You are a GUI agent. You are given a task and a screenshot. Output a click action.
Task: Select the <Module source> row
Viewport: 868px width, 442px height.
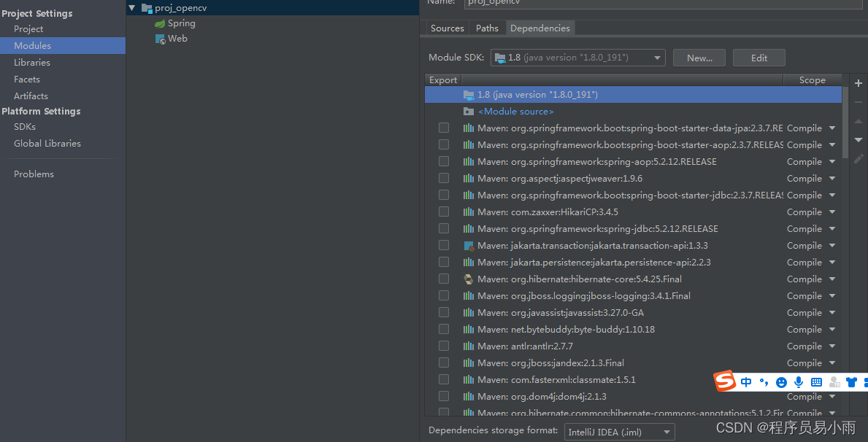(x=633, y=112)
